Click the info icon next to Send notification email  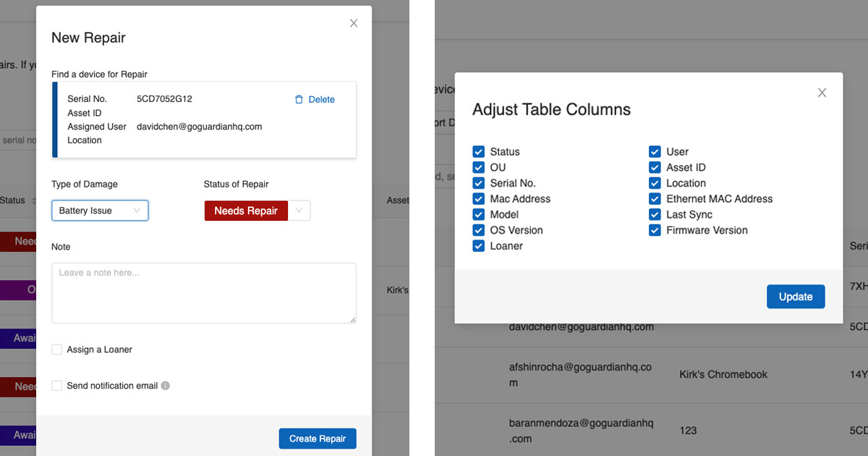tap(166, 386)
